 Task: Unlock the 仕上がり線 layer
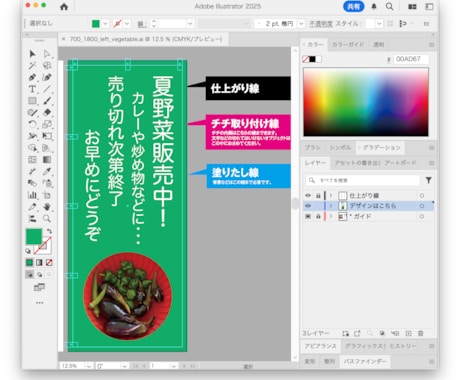point(318,195)
